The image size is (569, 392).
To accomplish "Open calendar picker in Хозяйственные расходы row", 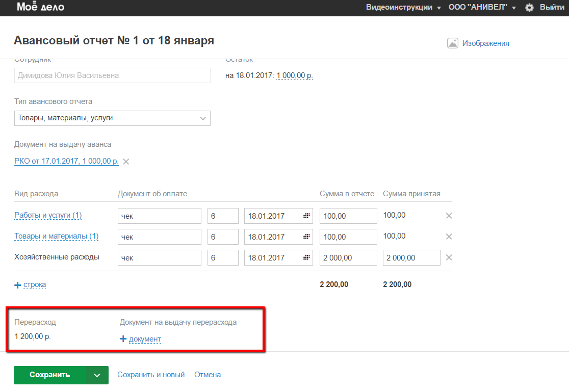I will pos(306,258).
